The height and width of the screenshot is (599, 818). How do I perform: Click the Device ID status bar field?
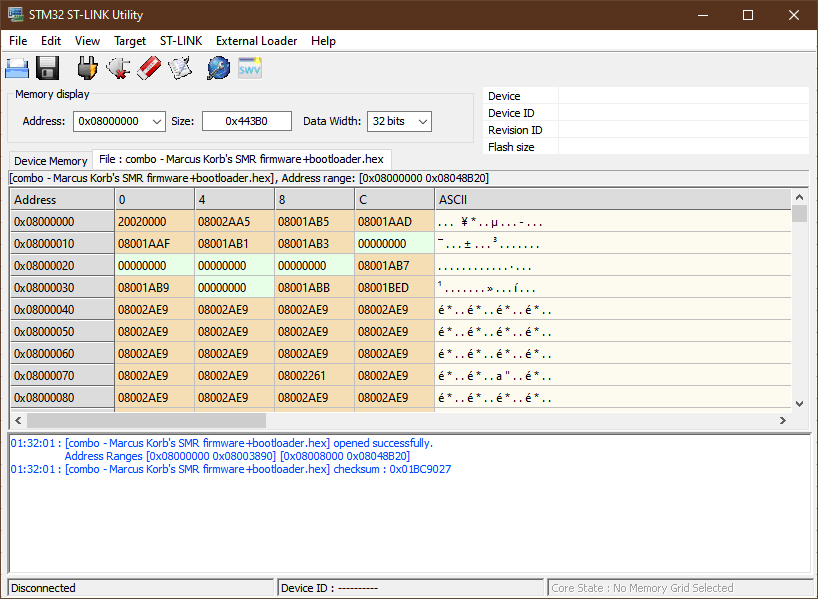[411, 588]
